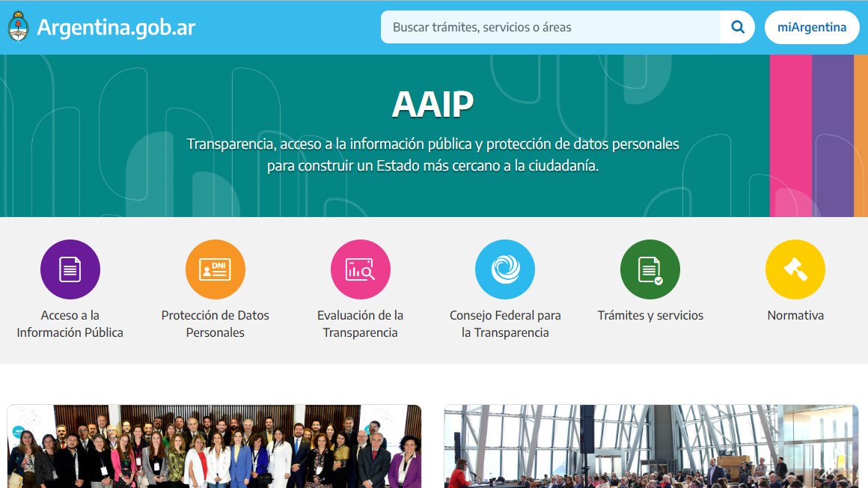The image size is (868, 488).
Task: Open Evaluación de la Transparencia text link
Action: coord(361,323)
